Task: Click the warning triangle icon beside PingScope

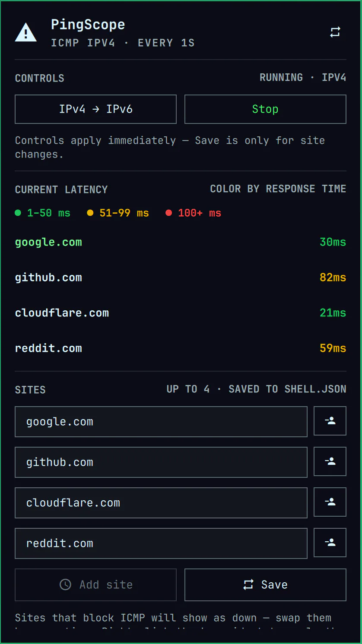Action: [x=26, y=32]
